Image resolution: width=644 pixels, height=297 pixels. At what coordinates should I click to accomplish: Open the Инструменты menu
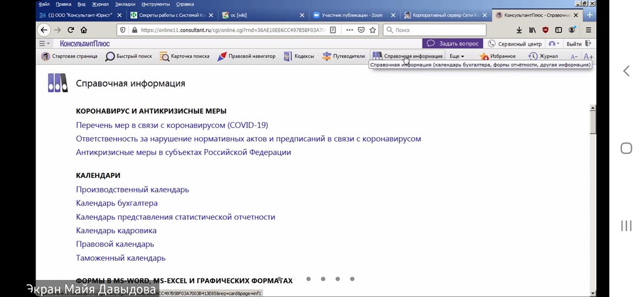156,4
